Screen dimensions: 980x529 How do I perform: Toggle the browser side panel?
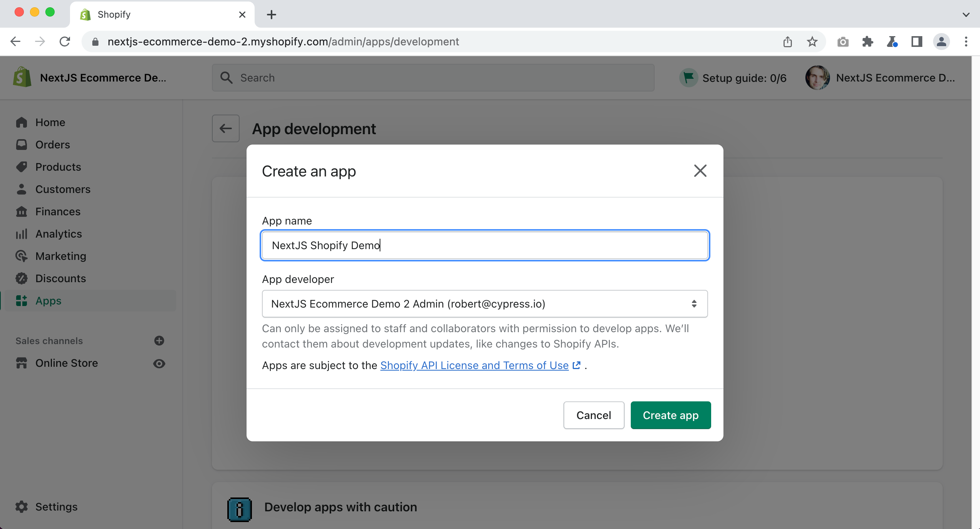point(917,42)
